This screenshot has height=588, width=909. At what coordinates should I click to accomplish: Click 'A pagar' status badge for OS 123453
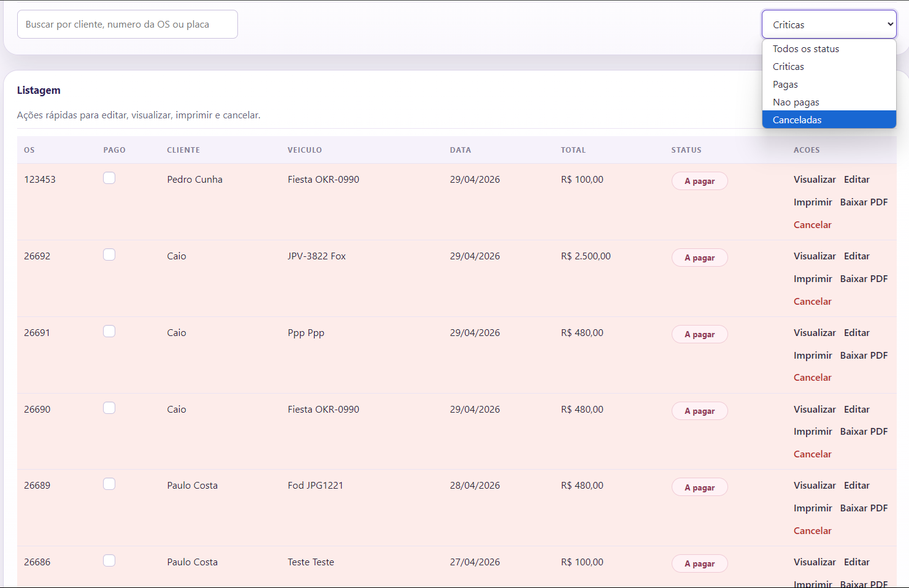pos(700,181)
